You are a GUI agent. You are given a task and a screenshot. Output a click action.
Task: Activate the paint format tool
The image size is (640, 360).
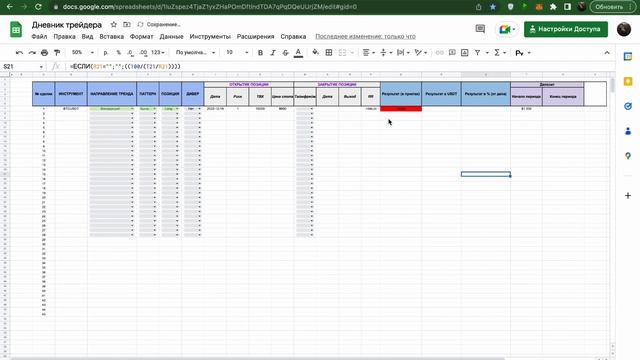[x=57, y=53]
